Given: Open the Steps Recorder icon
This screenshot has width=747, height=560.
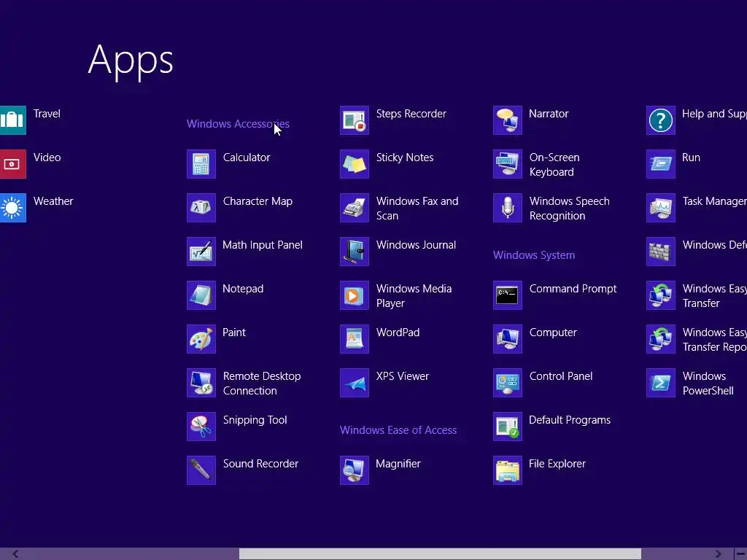Looking at the screenshot, I should point(355,120).
